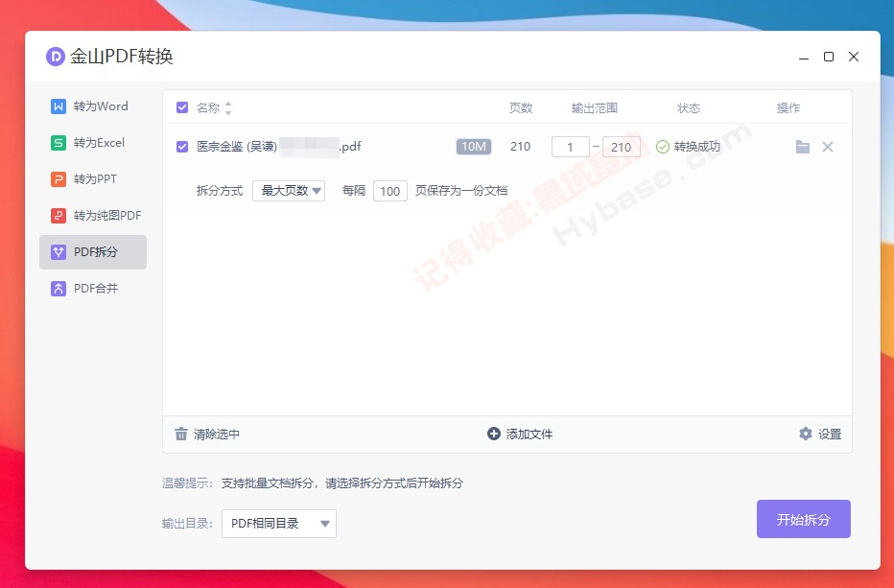
Task: Remove the 医宗金鉴 file with the X icon
Action: [828, 147]
